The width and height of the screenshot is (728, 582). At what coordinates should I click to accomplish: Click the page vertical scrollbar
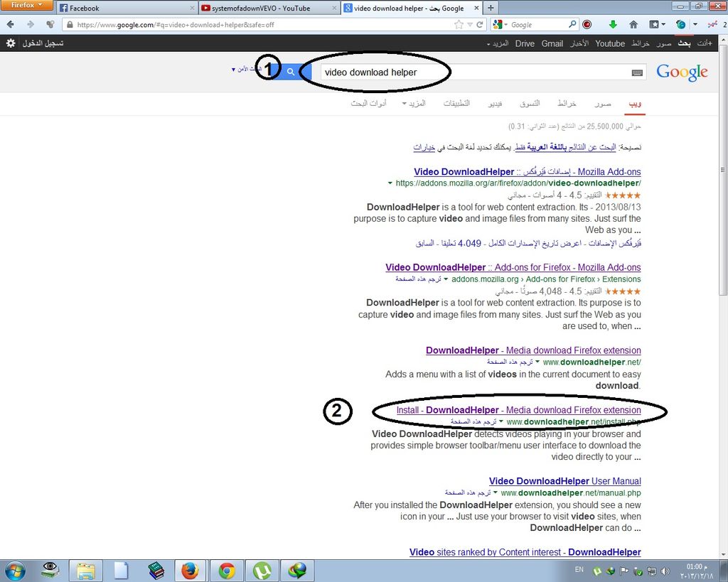click(723, 169)
